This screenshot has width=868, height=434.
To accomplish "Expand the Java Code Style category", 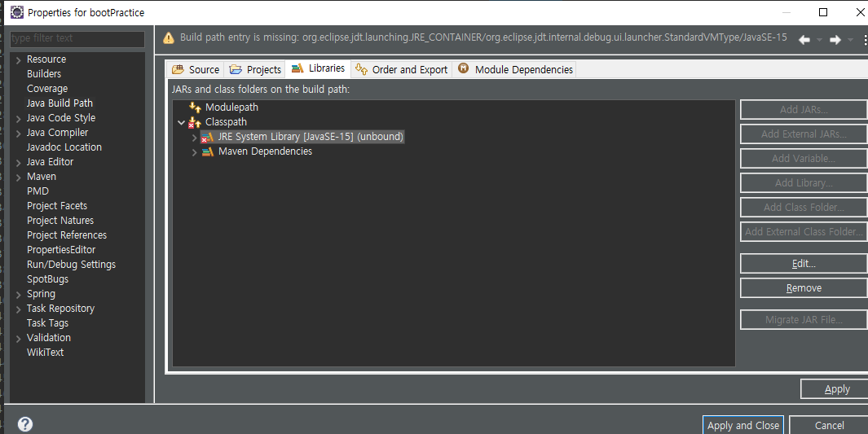I will [x=18, y=119].
